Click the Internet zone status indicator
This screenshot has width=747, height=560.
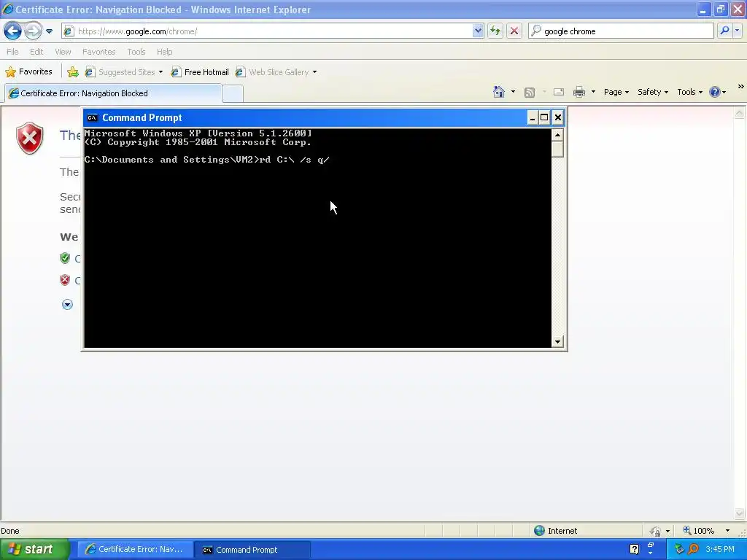pos(555,531)
